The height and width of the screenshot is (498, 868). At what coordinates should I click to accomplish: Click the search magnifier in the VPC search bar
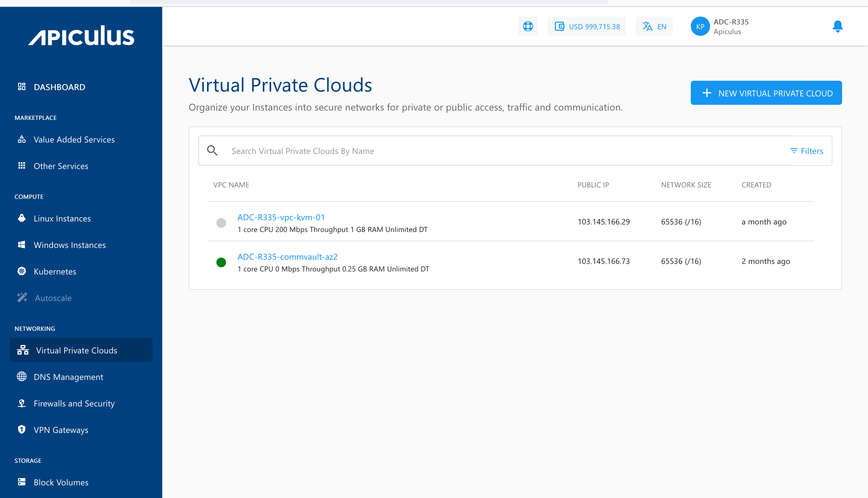[212, 151]
